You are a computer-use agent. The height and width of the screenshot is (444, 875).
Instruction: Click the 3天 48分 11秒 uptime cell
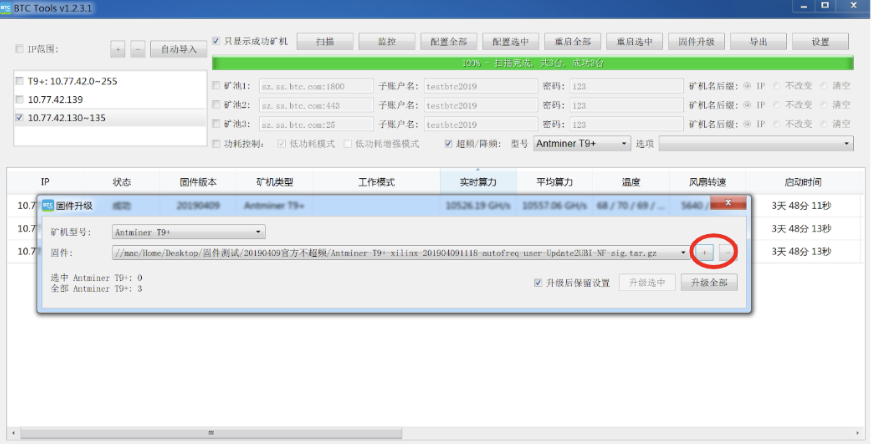(801, 206)
